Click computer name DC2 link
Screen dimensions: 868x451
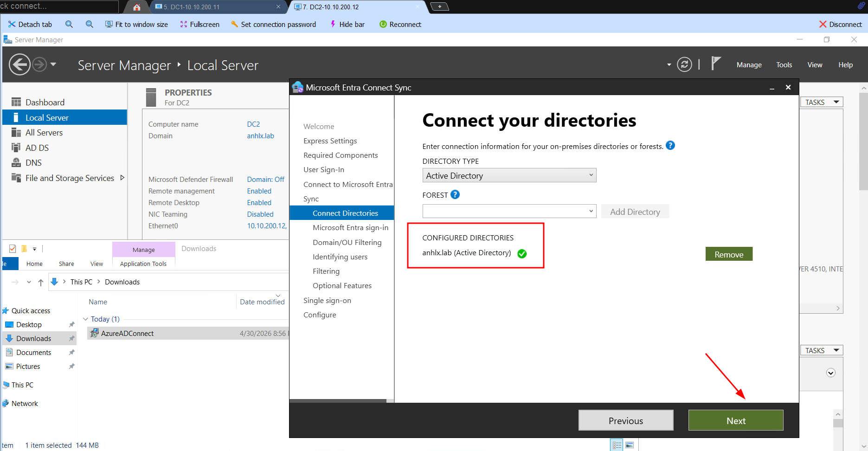pos(253,124)
